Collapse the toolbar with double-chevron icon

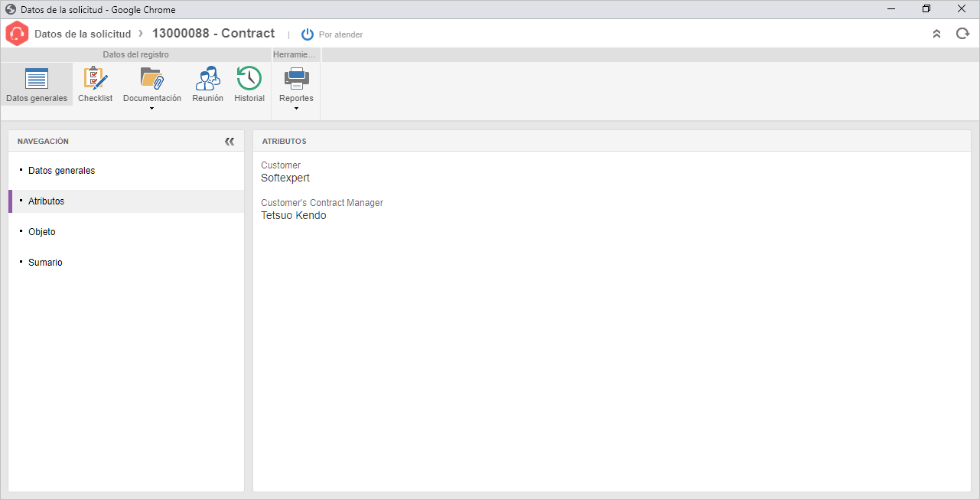click(936, 34)
